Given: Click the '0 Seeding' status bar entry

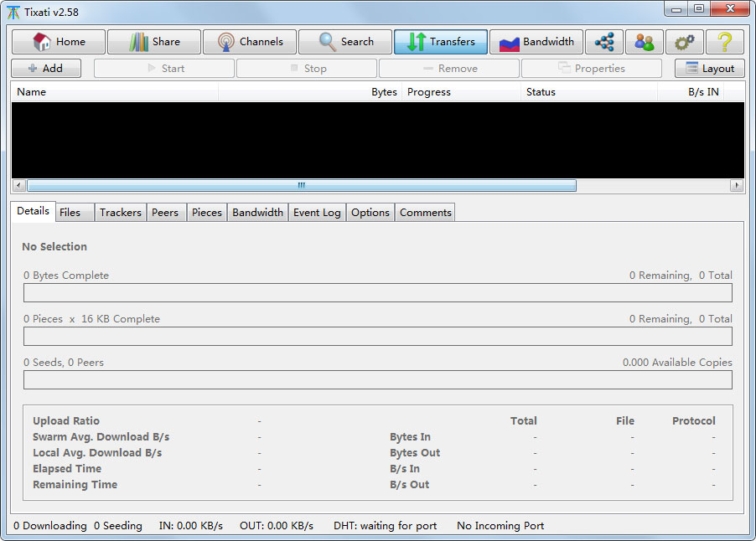Looking at the screenshot, I should point(118,526).
